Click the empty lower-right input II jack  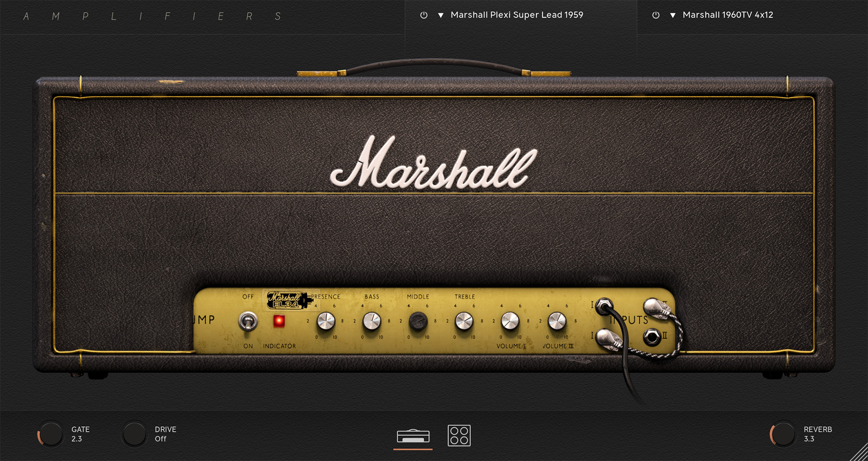pos(651,337)
